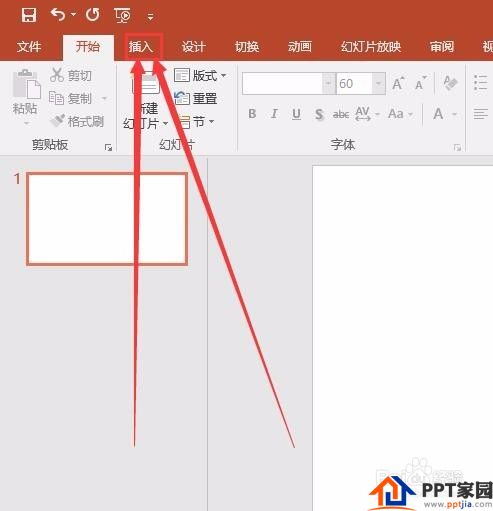The width and height of the screenshot is (493, 511).
Task: Click the 新建幻灯片 slide icon
Action: (147, 84)
